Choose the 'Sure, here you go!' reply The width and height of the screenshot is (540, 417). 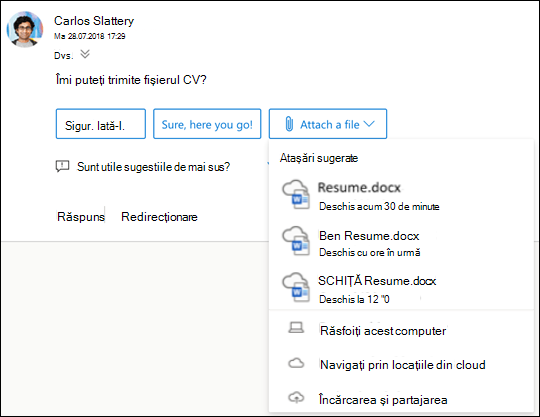pos(207,124)
